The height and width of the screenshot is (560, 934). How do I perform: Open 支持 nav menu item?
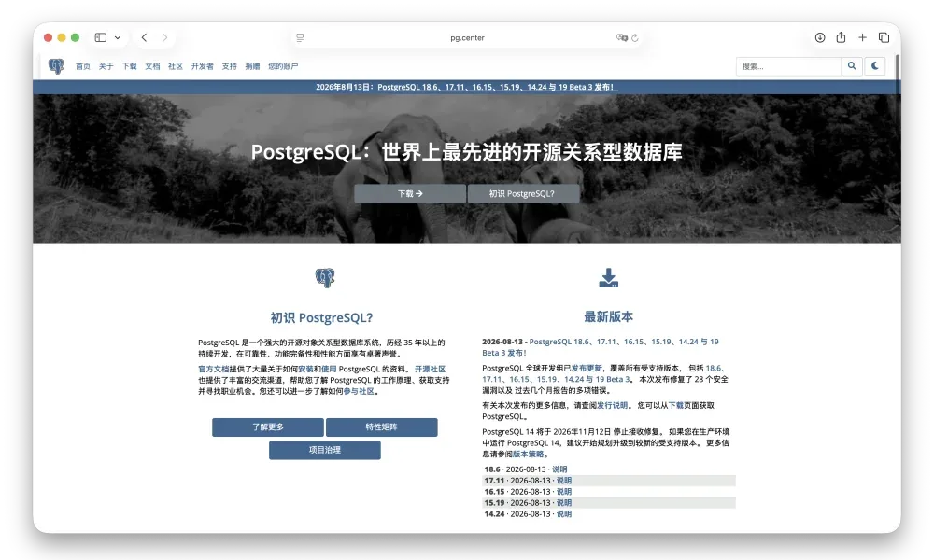tap(230, 66)
